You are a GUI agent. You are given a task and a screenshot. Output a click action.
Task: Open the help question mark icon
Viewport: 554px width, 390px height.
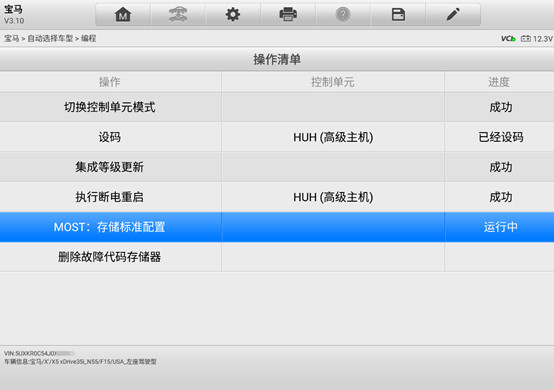343,15
